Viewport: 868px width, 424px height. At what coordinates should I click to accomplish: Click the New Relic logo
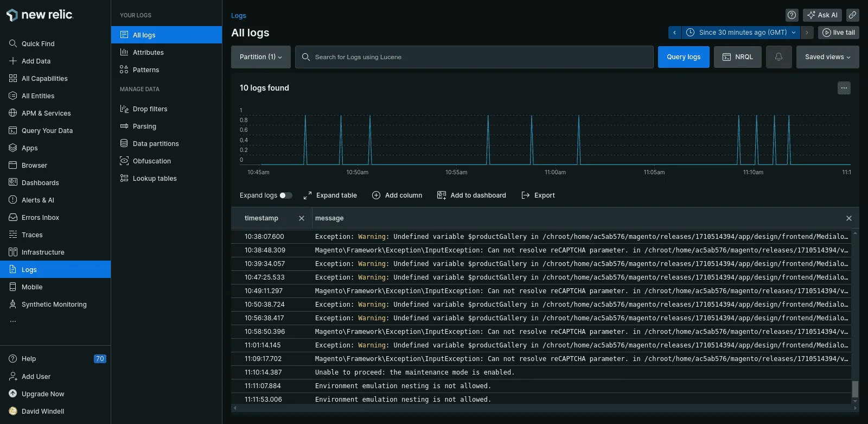pyautogui.click(x=40, y=15)
